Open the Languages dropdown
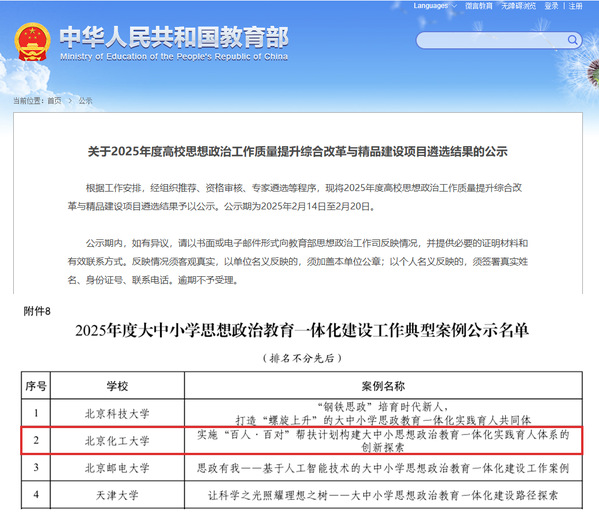This screenshot has width=599, height=519. click(x=434, y=6)
